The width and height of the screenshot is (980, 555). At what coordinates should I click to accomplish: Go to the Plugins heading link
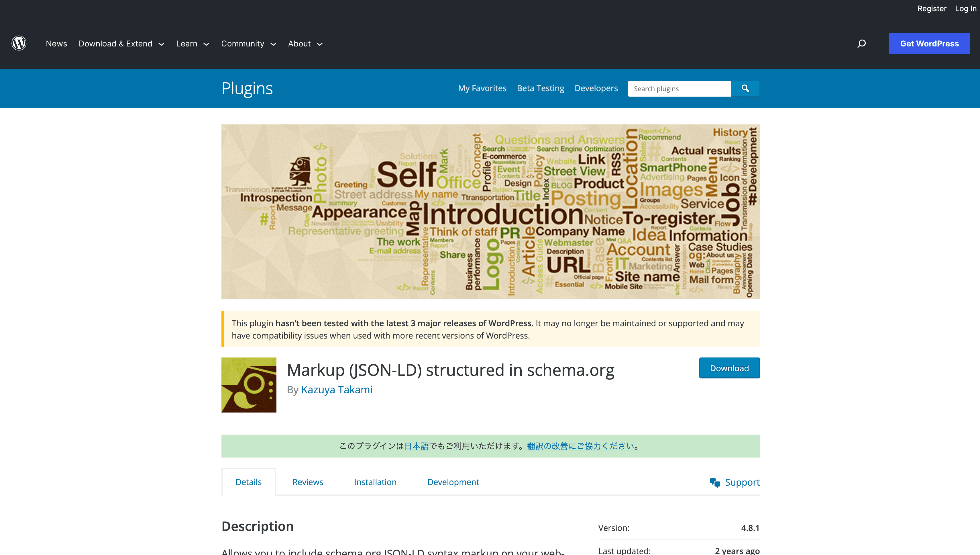pyautogui.click(x=247, y=88)
